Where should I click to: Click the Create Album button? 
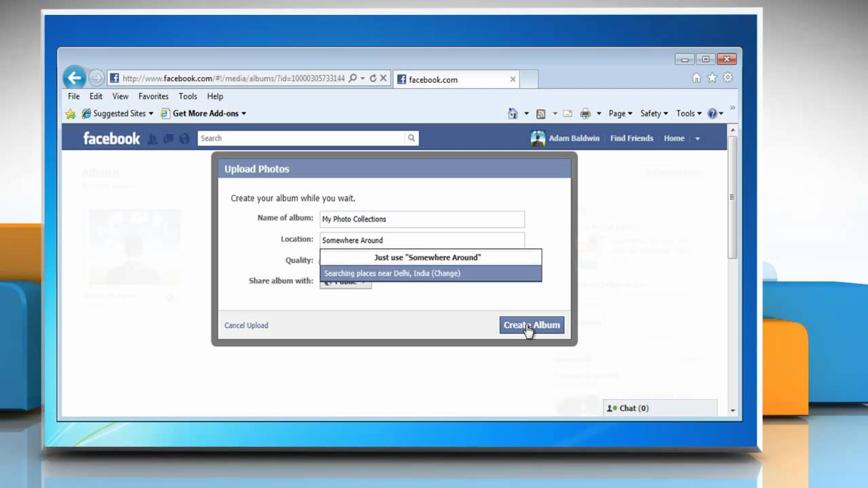[532, 325]
